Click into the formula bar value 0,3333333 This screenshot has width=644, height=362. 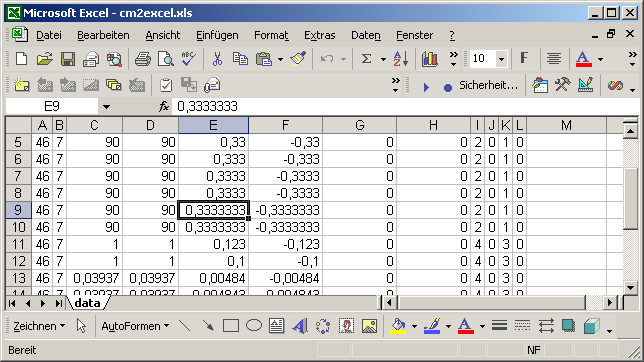point(207,107)
